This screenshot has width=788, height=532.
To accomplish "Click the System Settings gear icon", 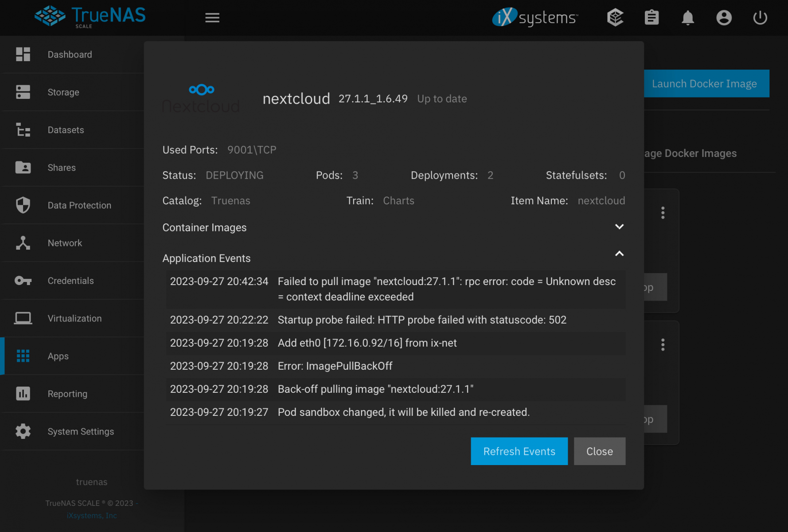I will [23, 431].
